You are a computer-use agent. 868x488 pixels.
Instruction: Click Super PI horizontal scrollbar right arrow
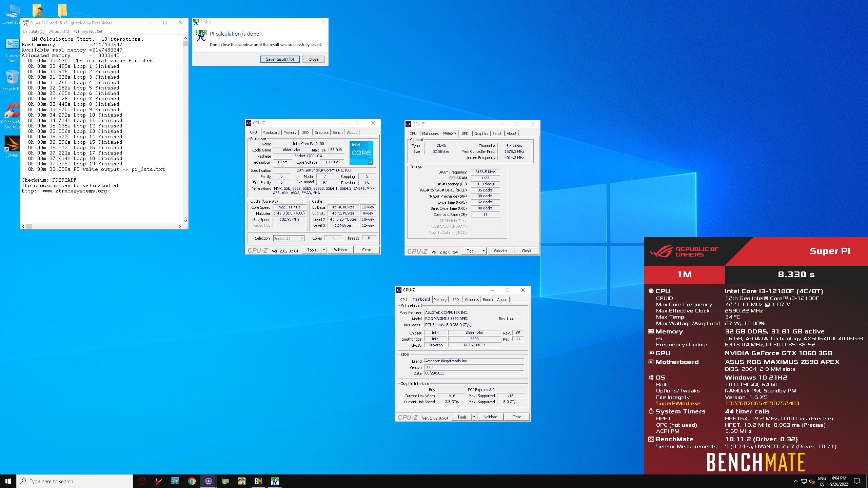click(x=180, y=226)
